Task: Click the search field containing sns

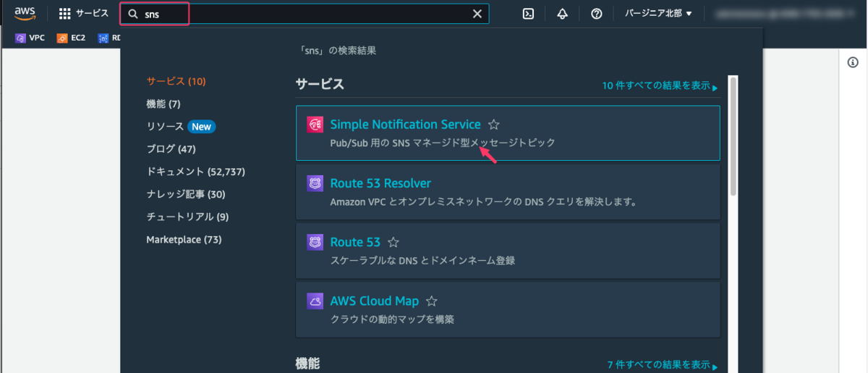Action: (305, 14)
